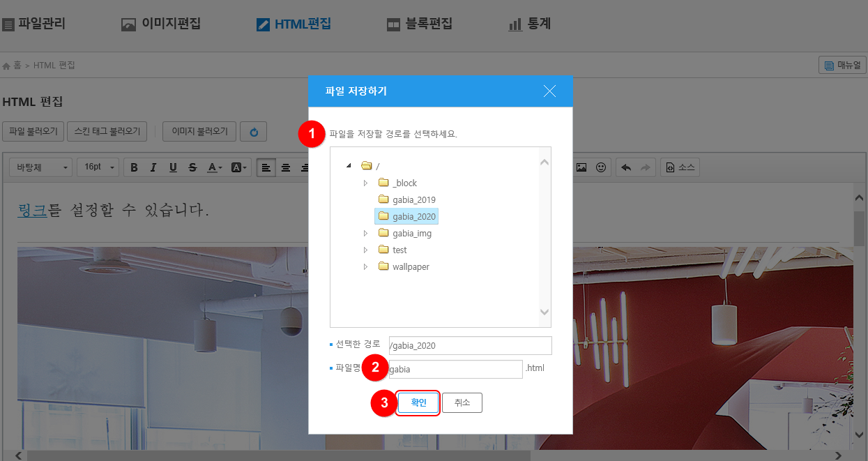Viewport: 868px width, 461px height.
Task: Open the 파일관리 menu tab
Action: point(34,24)
